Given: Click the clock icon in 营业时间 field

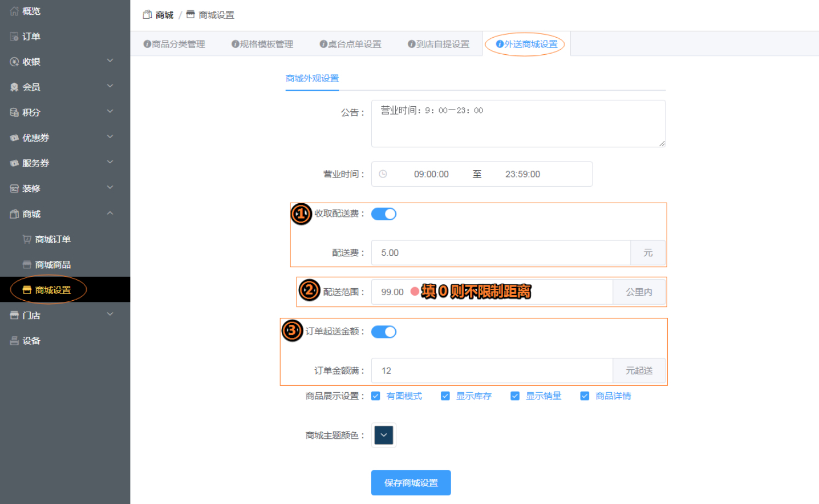Looking at the screenshot, I should [x=383, y=174].
